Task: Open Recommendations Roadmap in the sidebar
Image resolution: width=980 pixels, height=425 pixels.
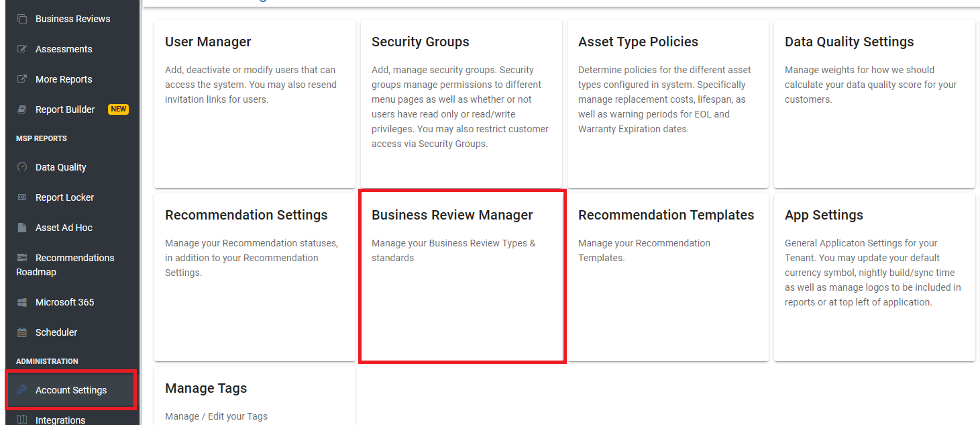Action: [74, 258]
